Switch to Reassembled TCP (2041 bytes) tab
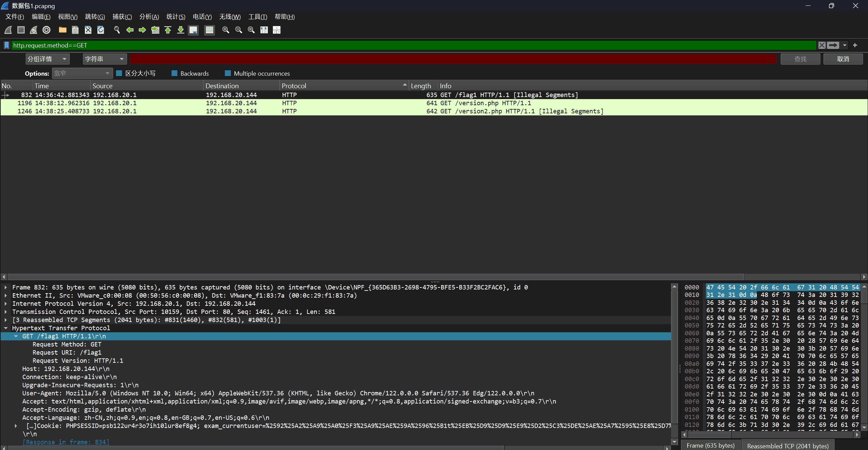868x450 pixels. (787, 446)
